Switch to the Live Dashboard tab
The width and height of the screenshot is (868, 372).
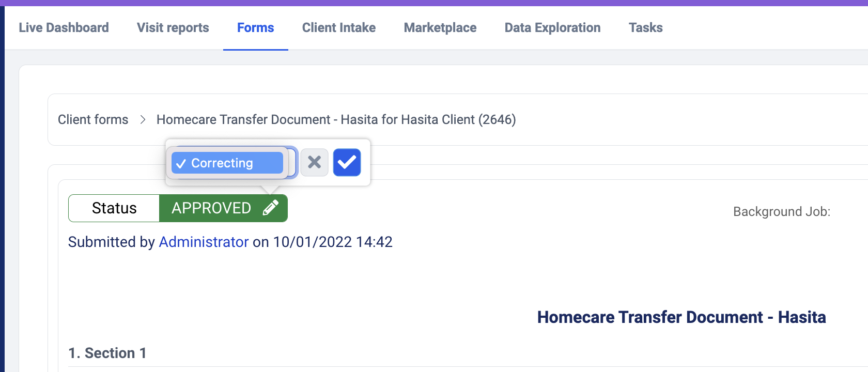coord(64,28)
